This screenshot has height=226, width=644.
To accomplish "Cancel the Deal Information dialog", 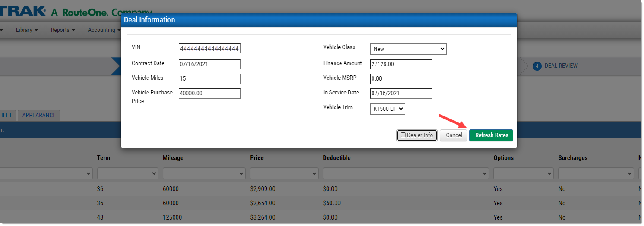I will pos(454,135).
